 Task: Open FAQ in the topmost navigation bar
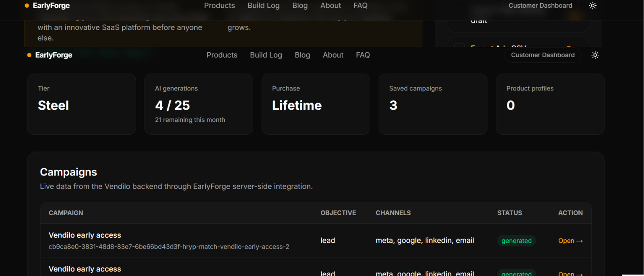tap(360, 6)
